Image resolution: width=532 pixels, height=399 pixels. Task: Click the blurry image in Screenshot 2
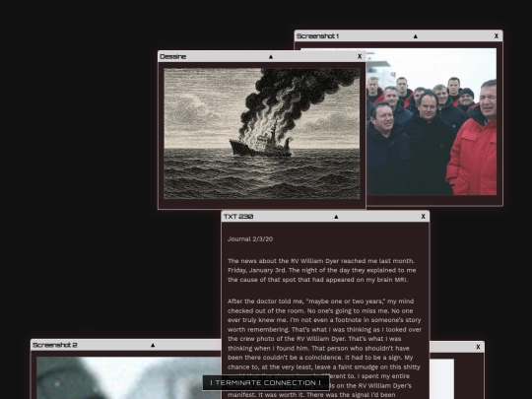point(129,377)
